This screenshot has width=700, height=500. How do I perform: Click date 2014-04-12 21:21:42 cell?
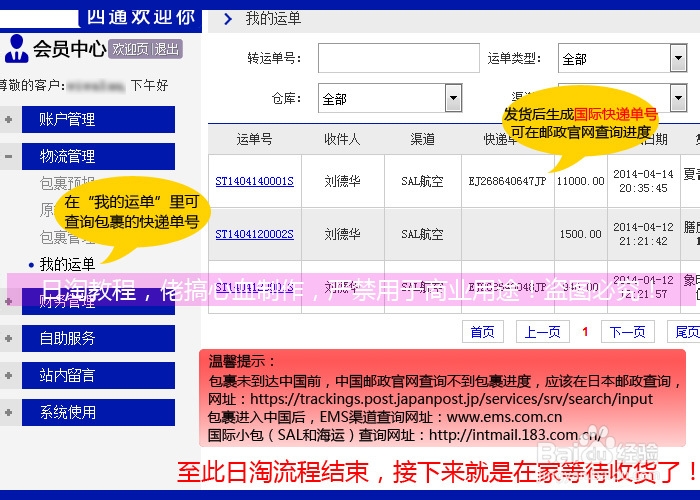click(643, 234)
